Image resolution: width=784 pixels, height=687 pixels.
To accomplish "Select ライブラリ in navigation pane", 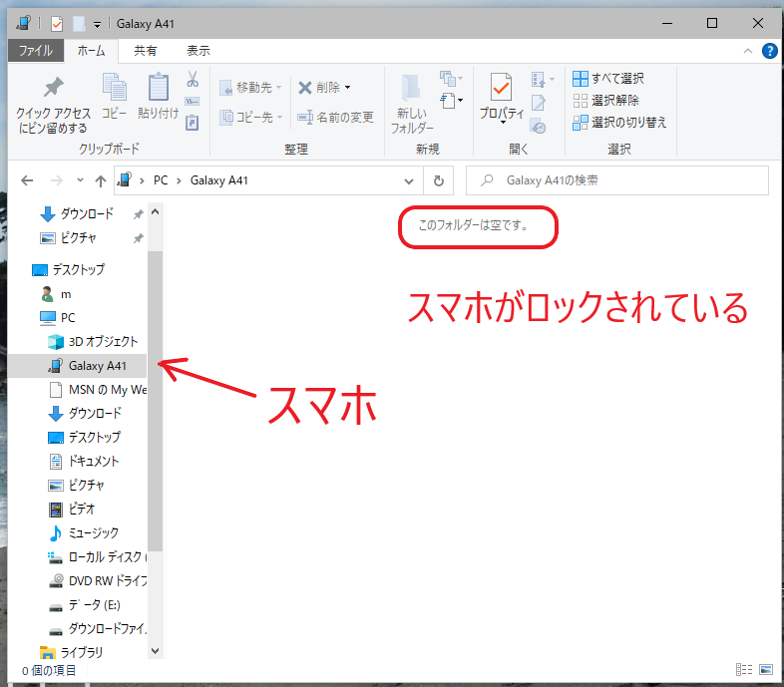I will (x=72, y=653).
